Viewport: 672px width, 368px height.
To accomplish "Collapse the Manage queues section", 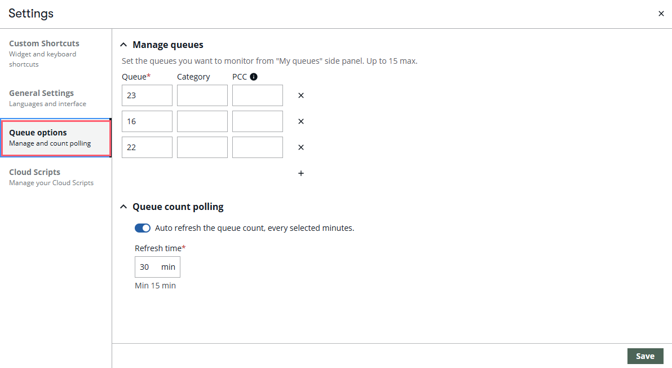I will click(x=123, y=45).
